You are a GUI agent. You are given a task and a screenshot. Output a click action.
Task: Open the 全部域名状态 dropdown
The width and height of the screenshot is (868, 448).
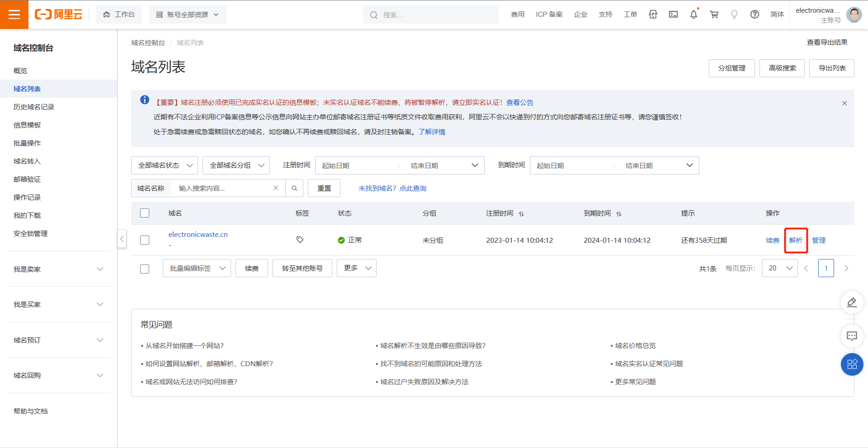[164, 165]
